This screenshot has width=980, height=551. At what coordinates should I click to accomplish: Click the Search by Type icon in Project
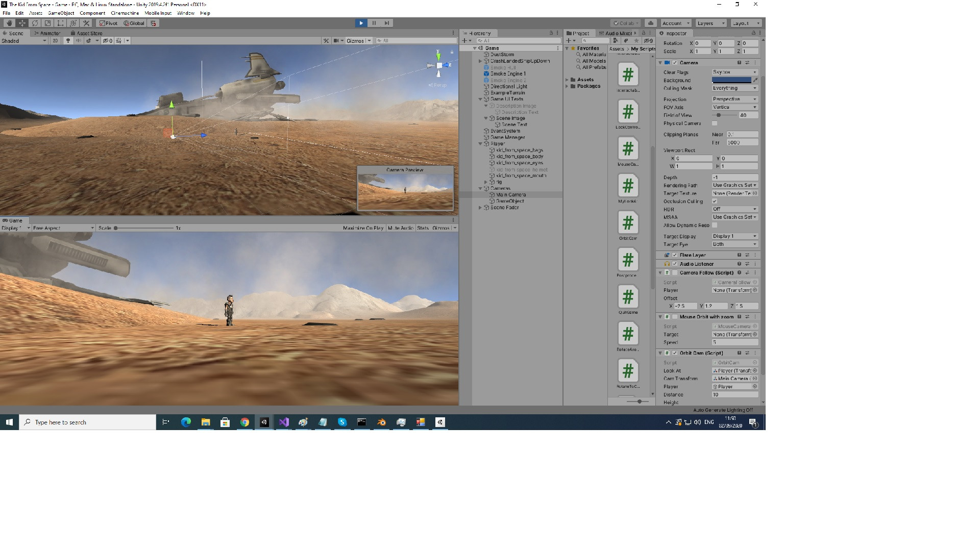616,41
